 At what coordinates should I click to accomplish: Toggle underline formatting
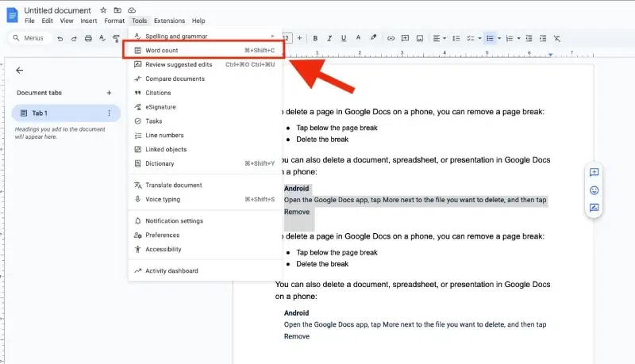coord(344,38)
